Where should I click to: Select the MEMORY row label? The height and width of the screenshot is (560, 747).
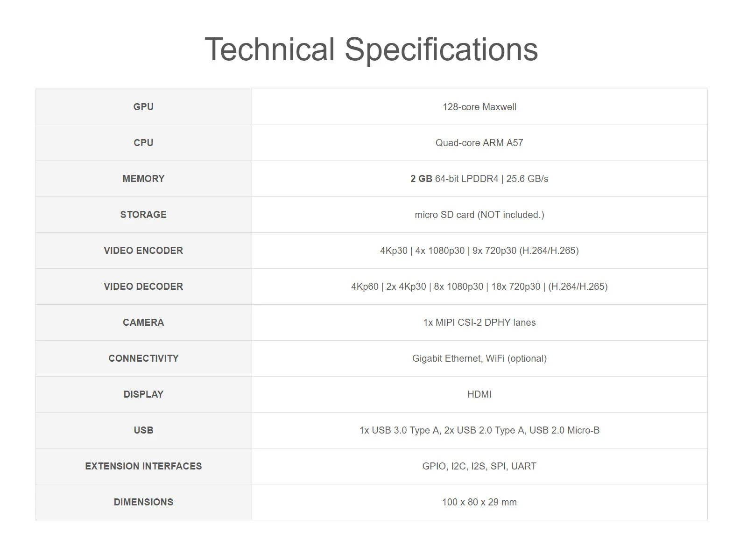[x=143, y=179]
